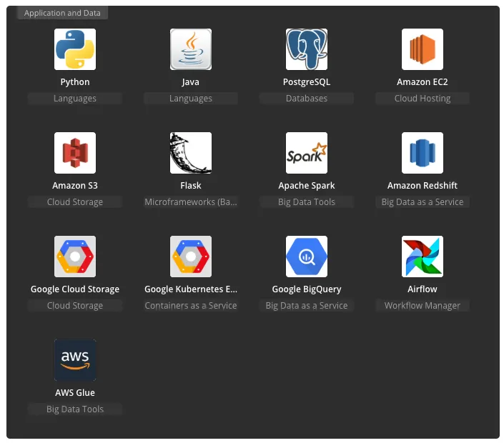
Task: Select the Google BigQuery hexagon icon
Action: click(307, 257)
